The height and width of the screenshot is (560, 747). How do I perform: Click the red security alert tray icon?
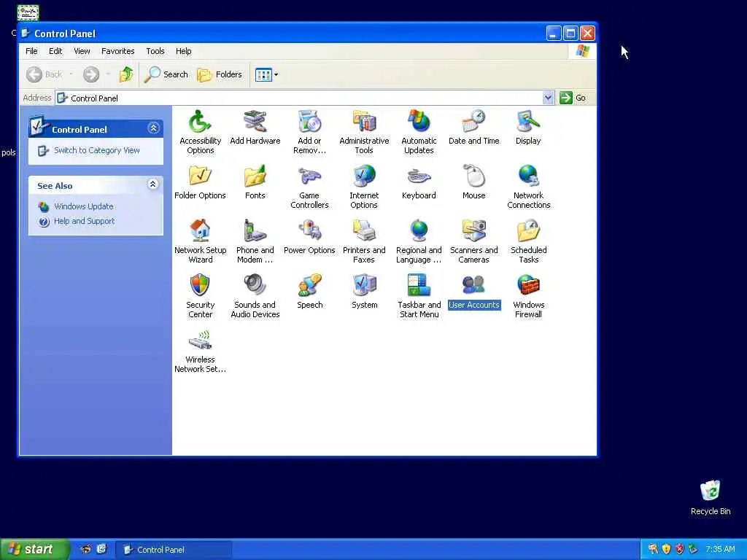679,549
